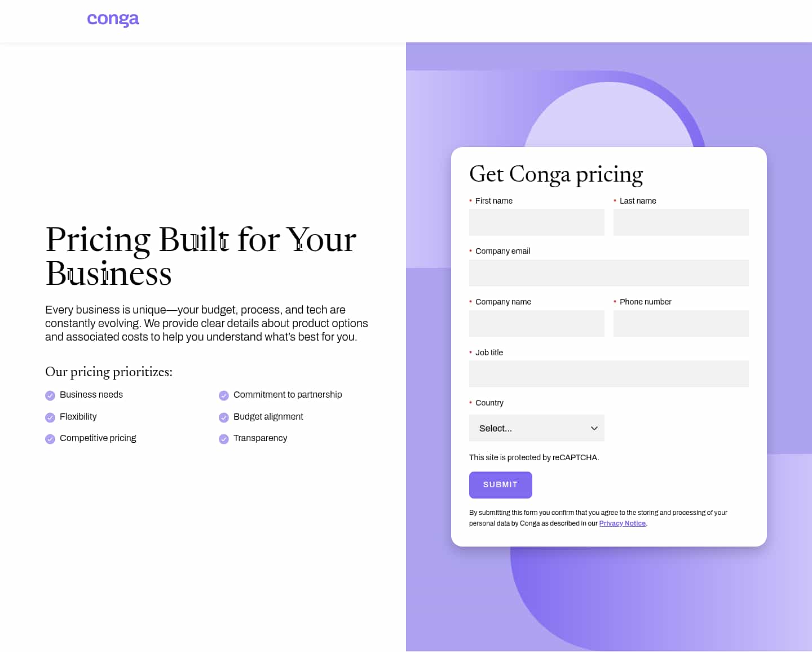Click the Company name input box

click(536, 324)
